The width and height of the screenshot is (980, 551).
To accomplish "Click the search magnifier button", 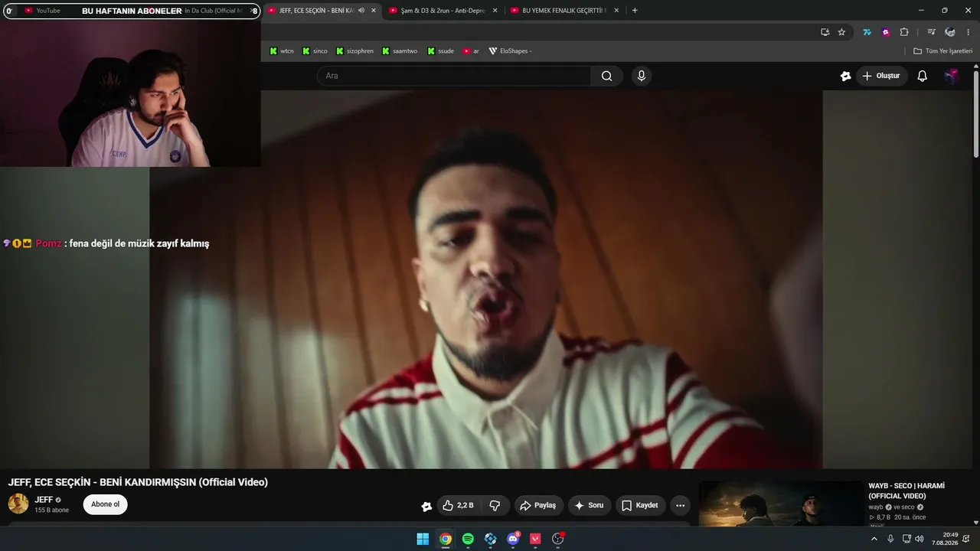I will click(x=606, y=76).
